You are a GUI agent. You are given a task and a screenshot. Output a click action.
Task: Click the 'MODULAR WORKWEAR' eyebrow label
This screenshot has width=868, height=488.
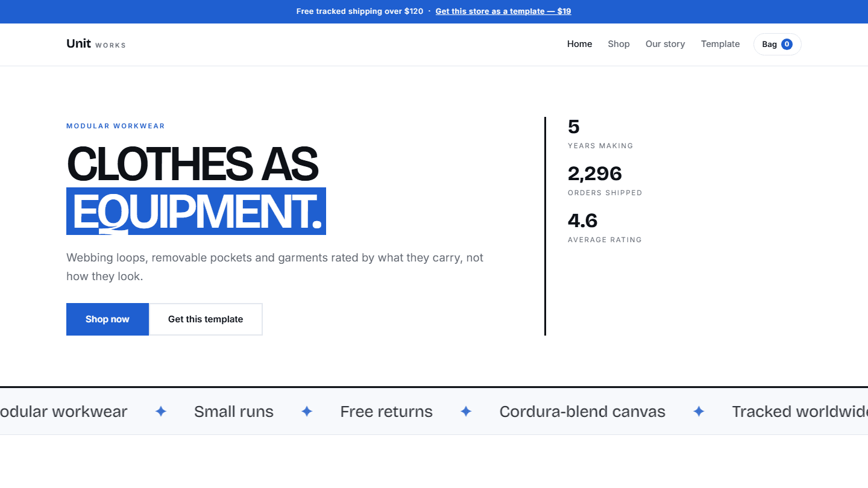click(x=116, y=126)
